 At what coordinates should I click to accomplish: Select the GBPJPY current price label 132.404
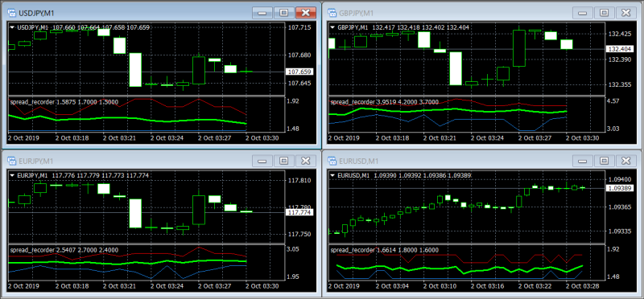coord(619,49)
